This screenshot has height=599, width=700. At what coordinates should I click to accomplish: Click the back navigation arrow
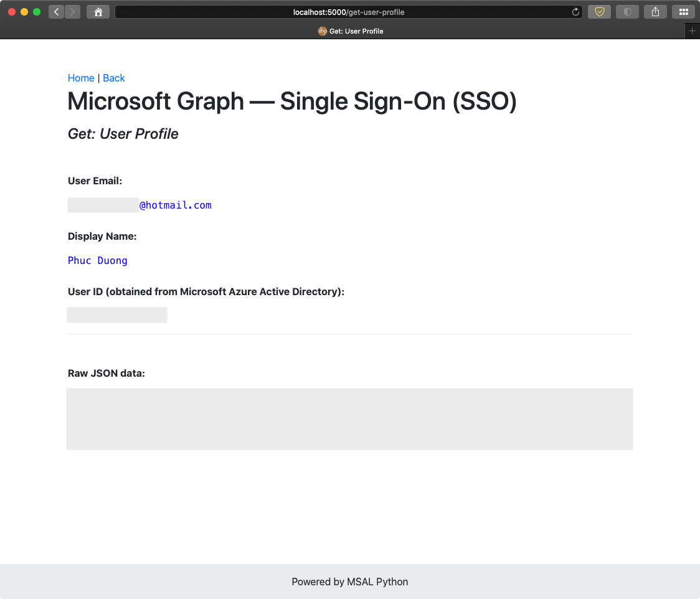(55, 11)
